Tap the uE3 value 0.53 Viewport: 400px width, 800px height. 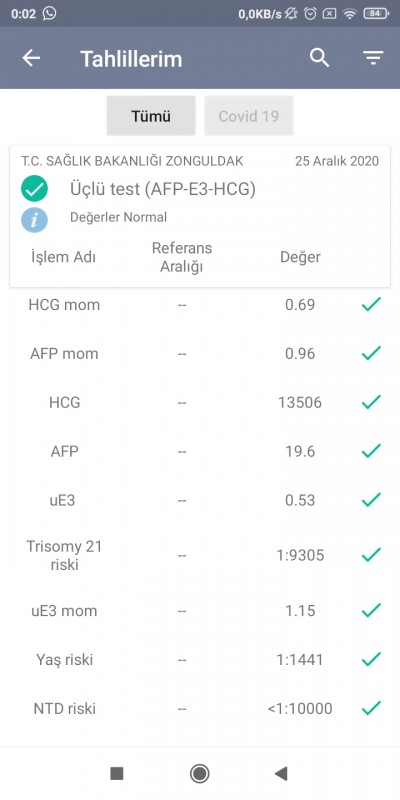[x=300, y=501]
